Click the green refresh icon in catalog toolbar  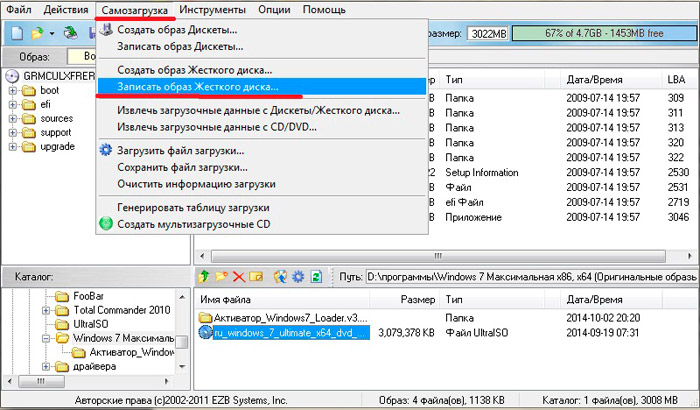tap(316, 277)
